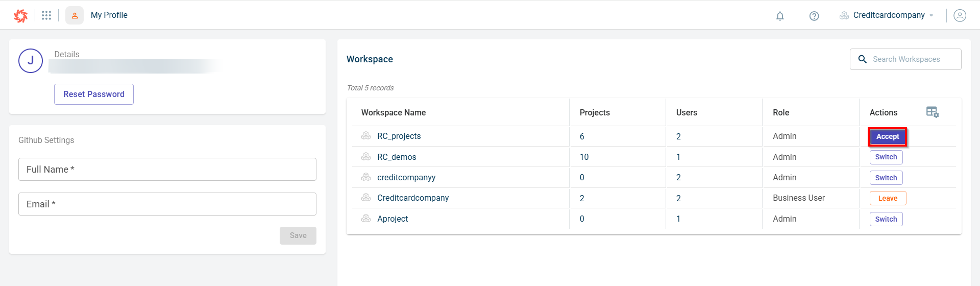The image size is (980, 286).
Task: Open the apps grid launcher
Action: 46,15
